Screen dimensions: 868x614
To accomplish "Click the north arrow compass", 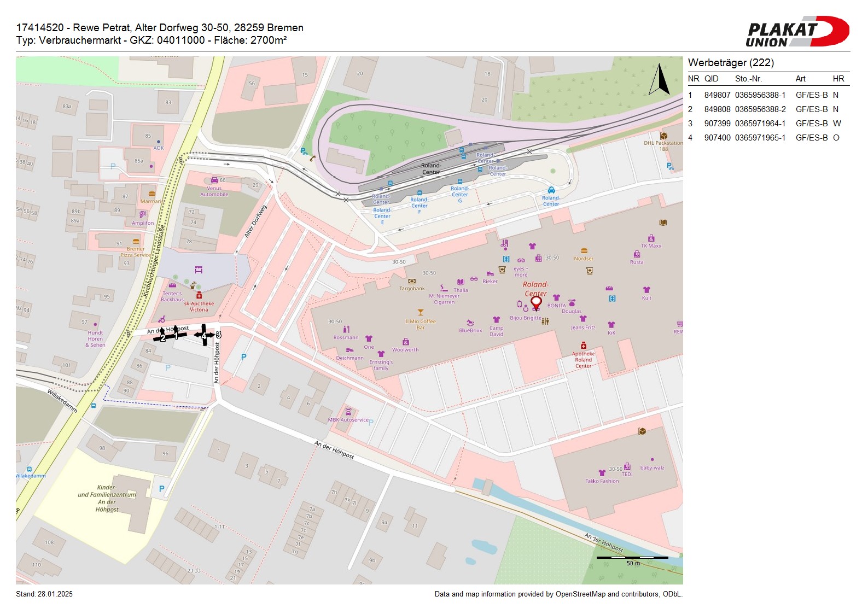I will click(660, 80).
